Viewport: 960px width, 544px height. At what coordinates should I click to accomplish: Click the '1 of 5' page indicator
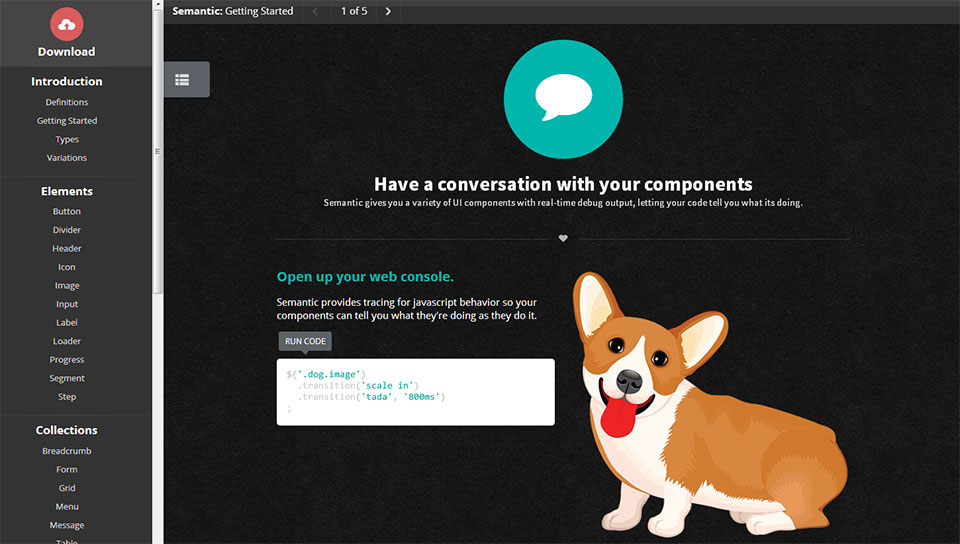point(354,11)
